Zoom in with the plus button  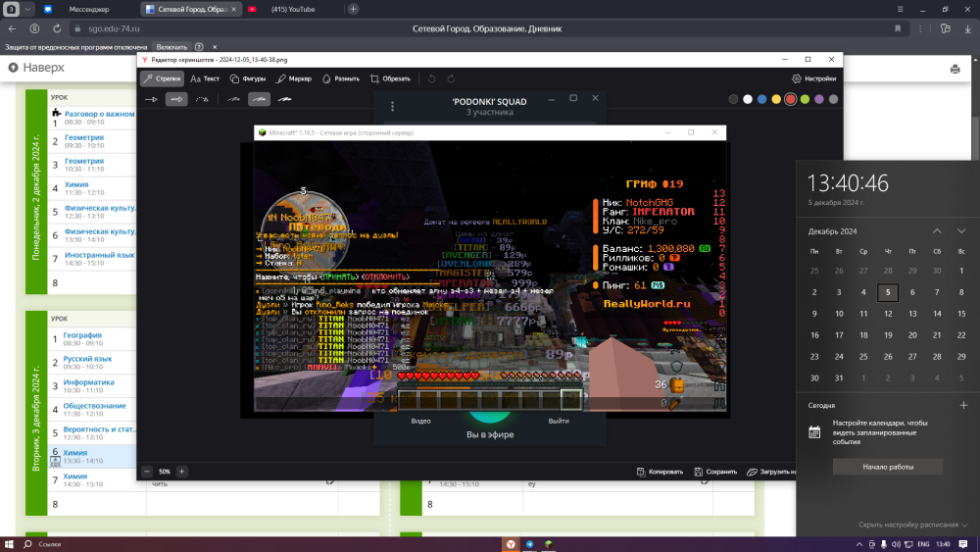[x=182, y=472]
